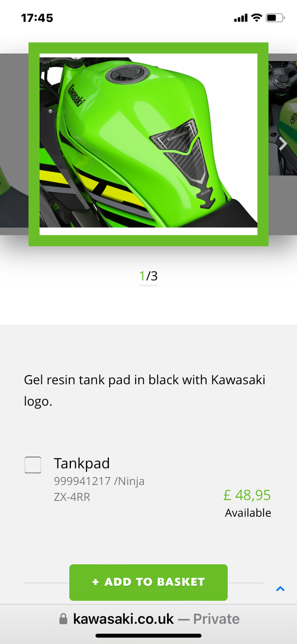Tick the Tankpad checkbox

pos(33,465)
